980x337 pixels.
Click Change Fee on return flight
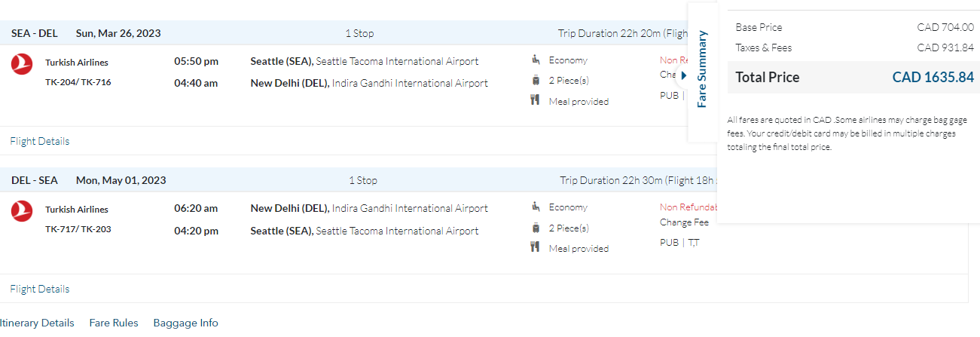(x=684, y=222)
